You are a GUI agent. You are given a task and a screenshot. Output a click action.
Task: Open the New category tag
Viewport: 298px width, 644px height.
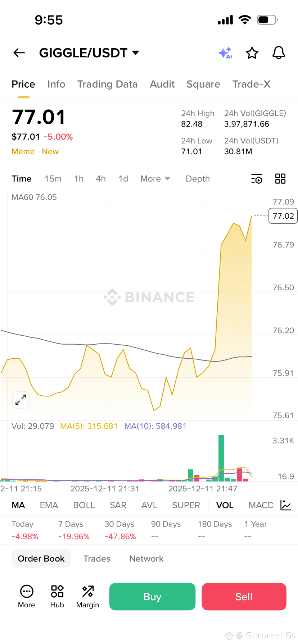(x=50, y=151)
